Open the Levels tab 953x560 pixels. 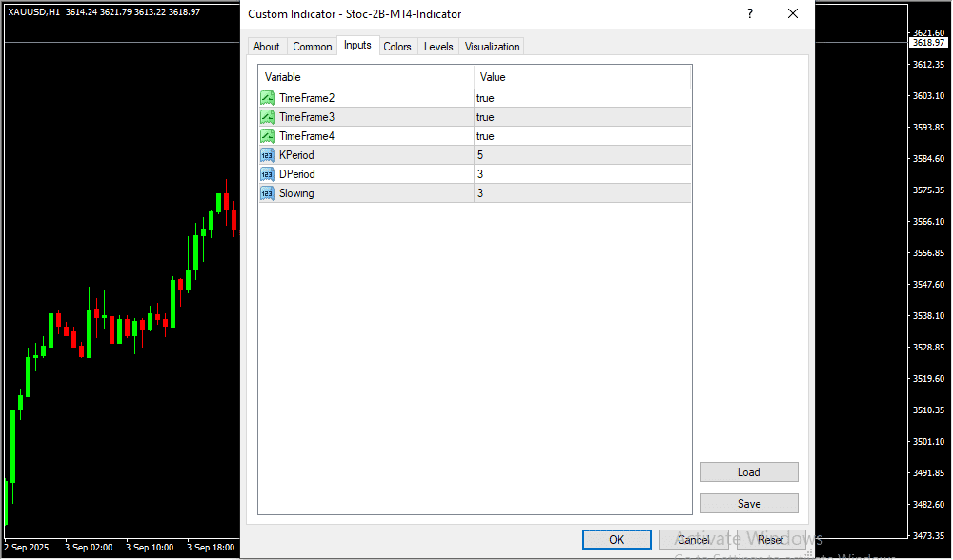[x=438, y=47]
